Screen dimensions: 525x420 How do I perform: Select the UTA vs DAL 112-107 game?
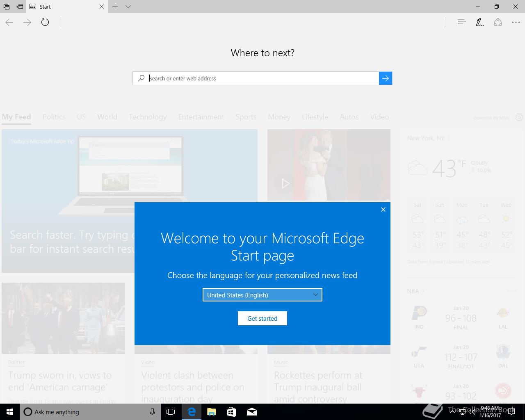click(461, 357)
